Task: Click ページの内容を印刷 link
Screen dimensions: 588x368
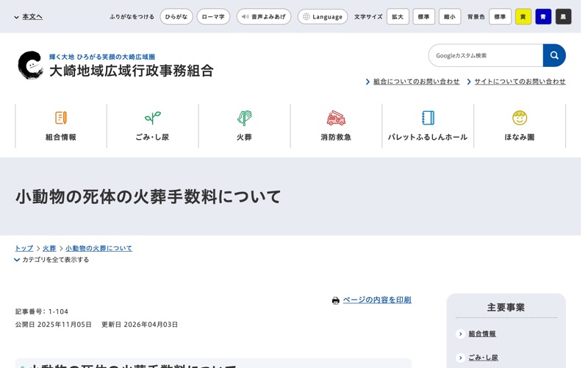Action: [377, 300]
